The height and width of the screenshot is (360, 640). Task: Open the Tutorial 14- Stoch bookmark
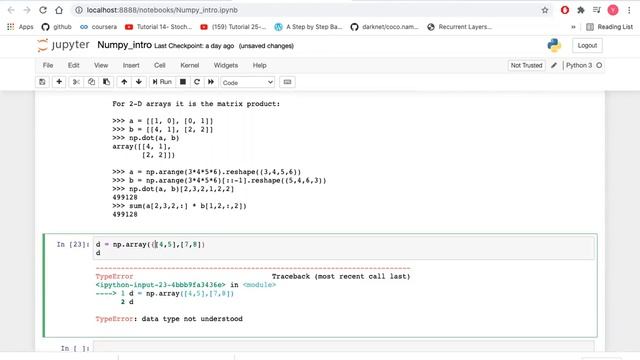(158, 27)
